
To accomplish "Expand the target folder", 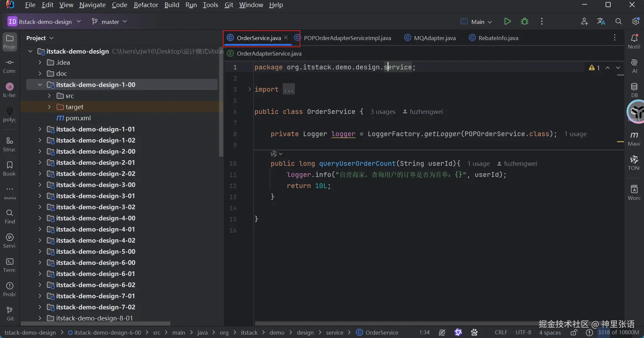I will pos(49,107).
